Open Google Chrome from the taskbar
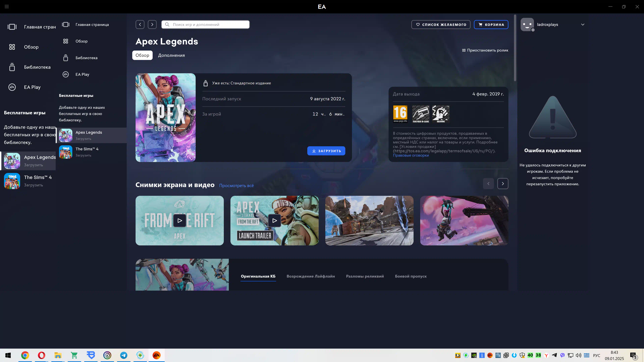 click(x=25, y=355)
